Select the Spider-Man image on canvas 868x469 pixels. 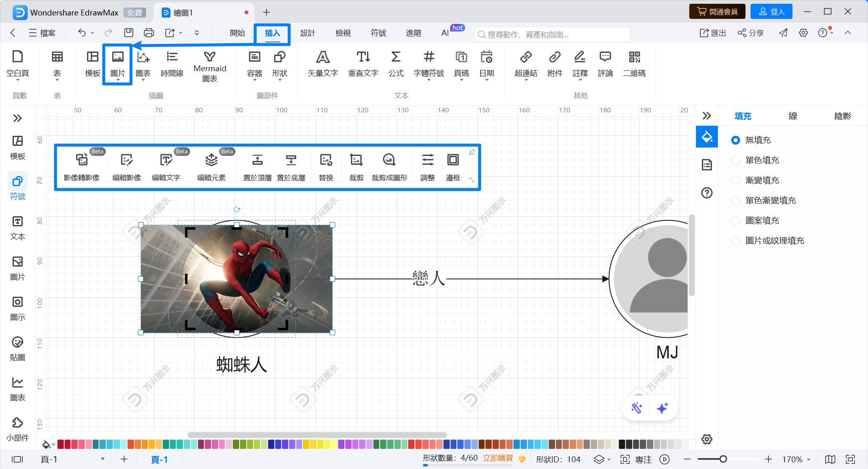coord(237,279)
